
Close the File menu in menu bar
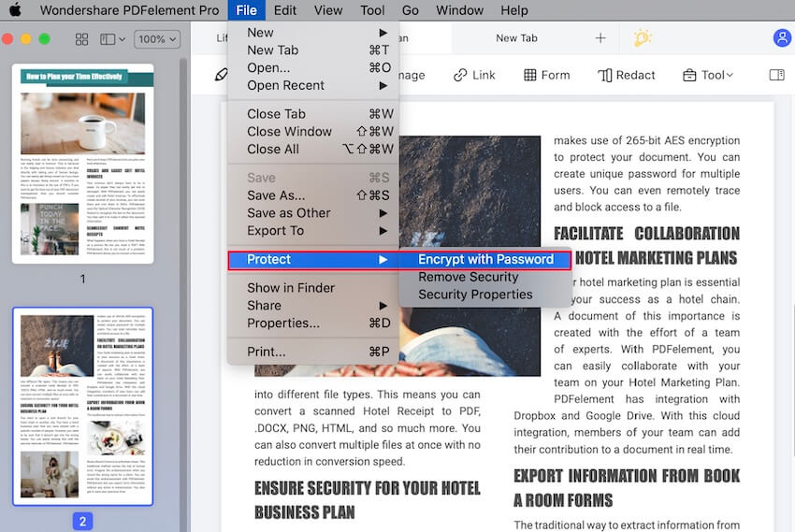[x=246, y=10]
